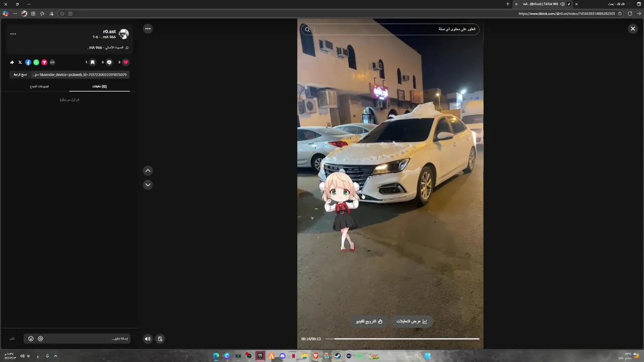Open the three-dot menu in r0.sst card

[x=13, y=34]
